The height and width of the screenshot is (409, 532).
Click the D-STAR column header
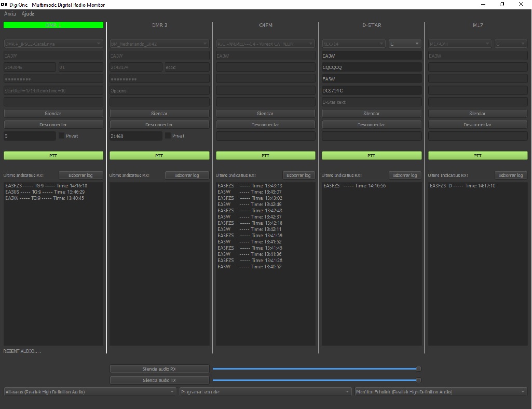pyautogui.click(x=372, y=25)
